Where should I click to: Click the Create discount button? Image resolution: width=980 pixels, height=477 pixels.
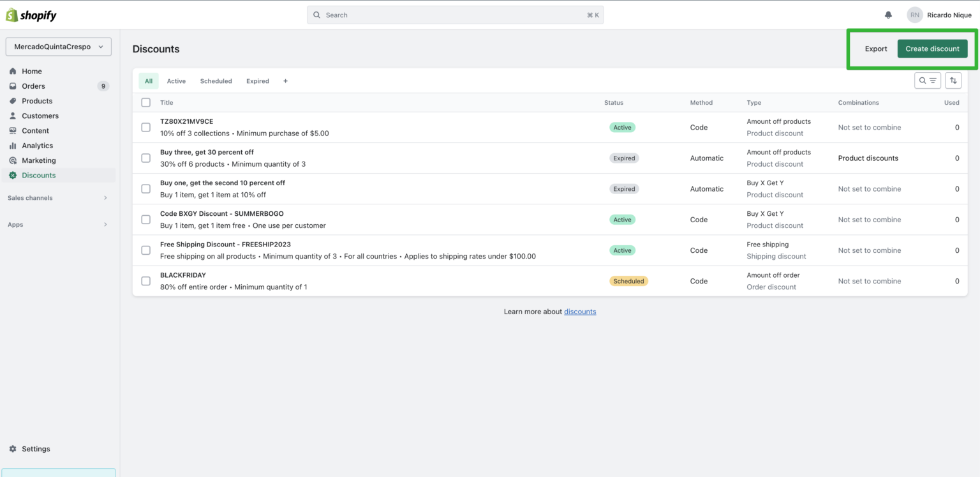click(x=932, y=48)
